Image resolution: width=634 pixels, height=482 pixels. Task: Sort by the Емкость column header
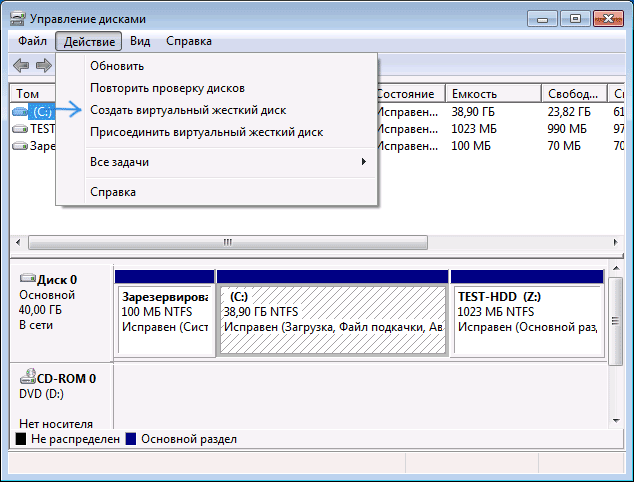coord(490,93)
